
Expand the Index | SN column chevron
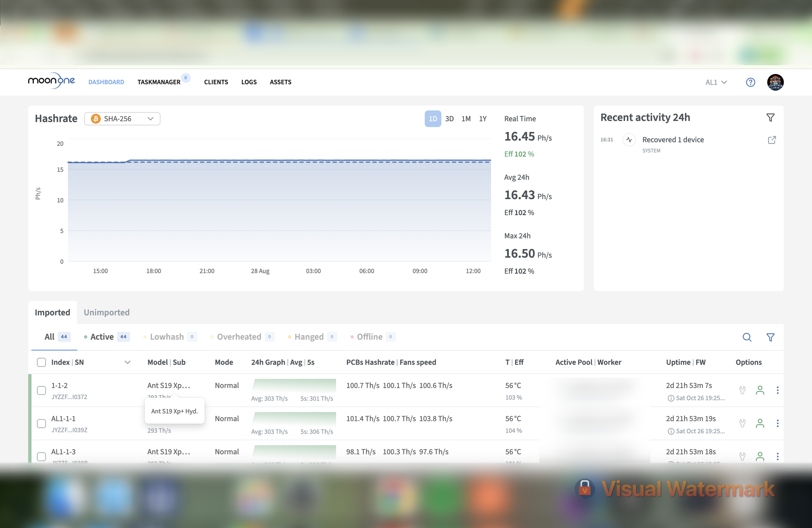(127, 362)
